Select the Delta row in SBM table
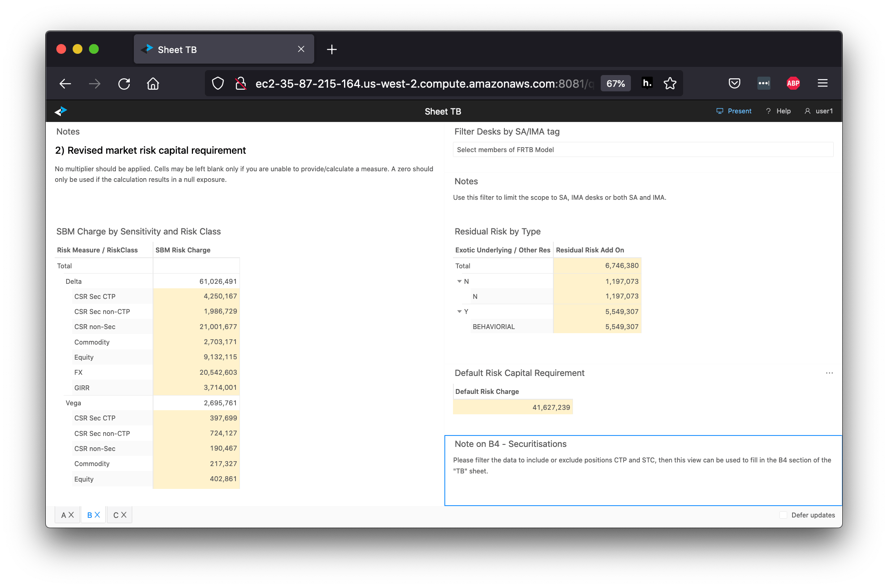This screenshot has height=588, width=888. (x=147, y=281)
